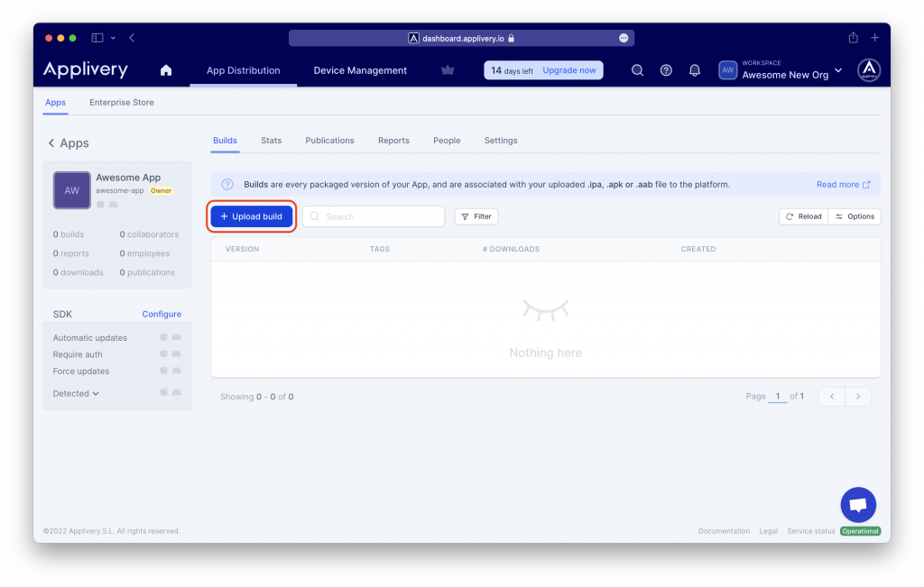The image size is (924, 587).
Task: Open the Read more link
Action: (x=844, y=184)
